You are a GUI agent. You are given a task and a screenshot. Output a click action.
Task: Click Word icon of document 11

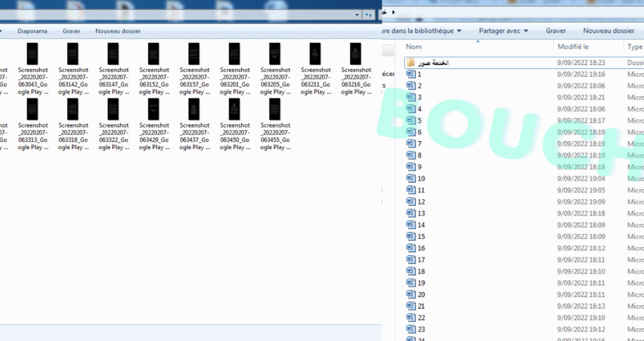click(x=411, y=190)
